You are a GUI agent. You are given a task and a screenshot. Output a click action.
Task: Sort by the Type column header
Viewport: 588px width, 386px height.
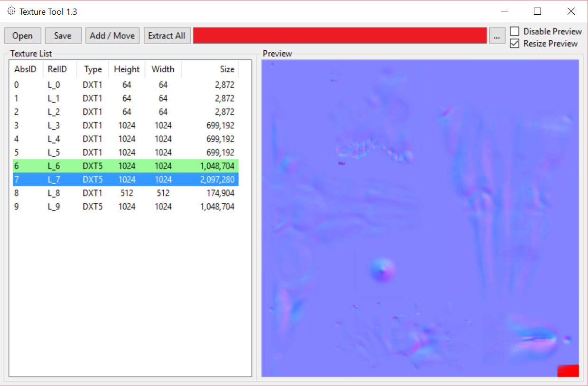point(93,69)
